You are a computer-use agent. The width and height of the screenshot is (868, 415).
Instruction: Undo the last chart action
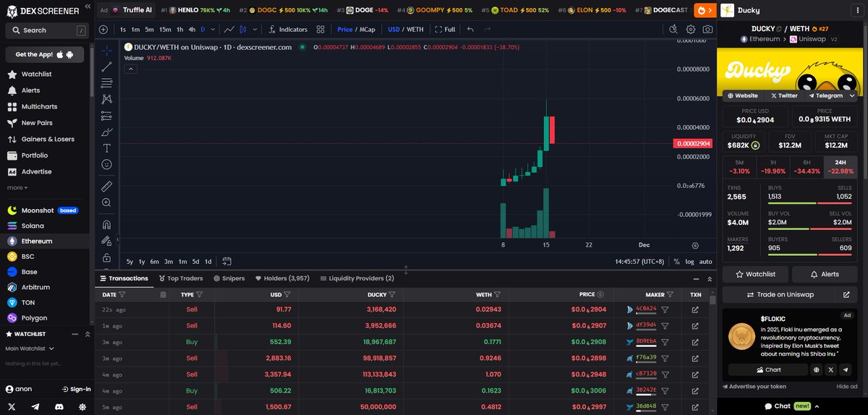pos(470,30)
